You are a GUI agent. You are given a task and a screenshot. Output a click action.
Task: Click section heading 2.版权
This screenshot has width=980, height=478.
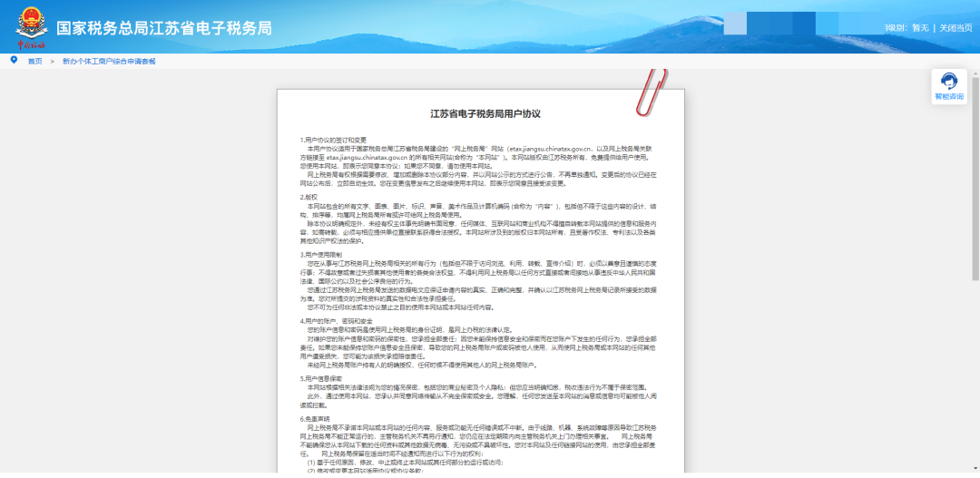pyautogui.click(x=309, y=197)
